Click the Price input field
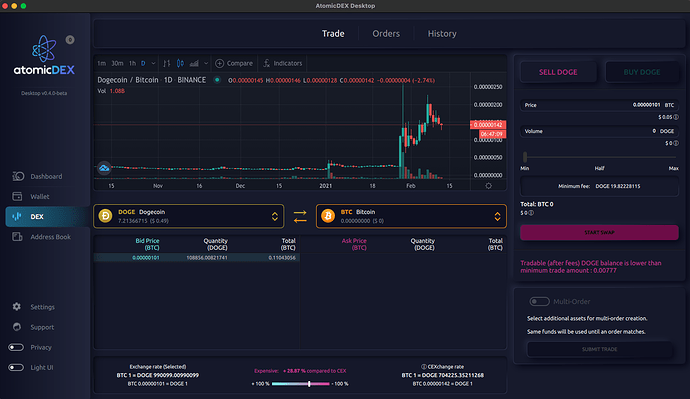The height and width of the screenshot is (399, 690). coord(599,105)
